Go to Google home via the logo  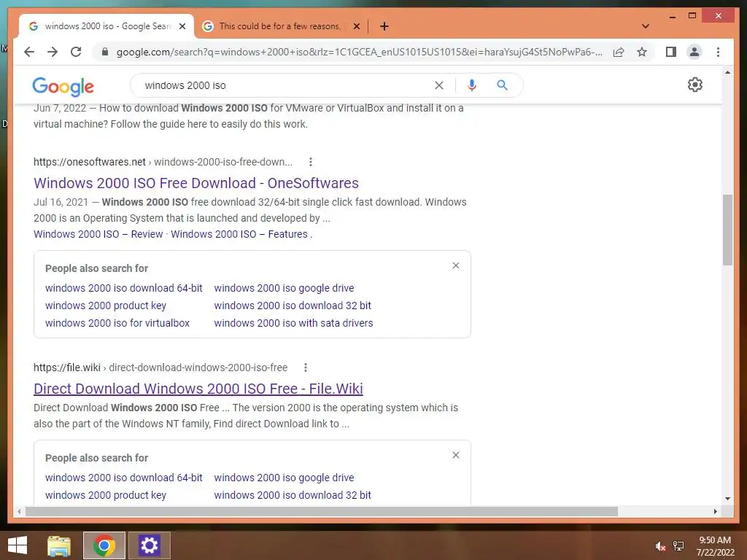63,87
